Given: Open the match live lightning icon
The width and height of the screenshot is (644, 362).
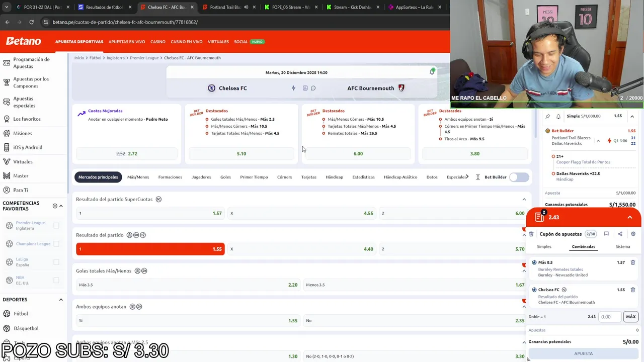Looking at the screenshot, I should click(x=293, y=88).
